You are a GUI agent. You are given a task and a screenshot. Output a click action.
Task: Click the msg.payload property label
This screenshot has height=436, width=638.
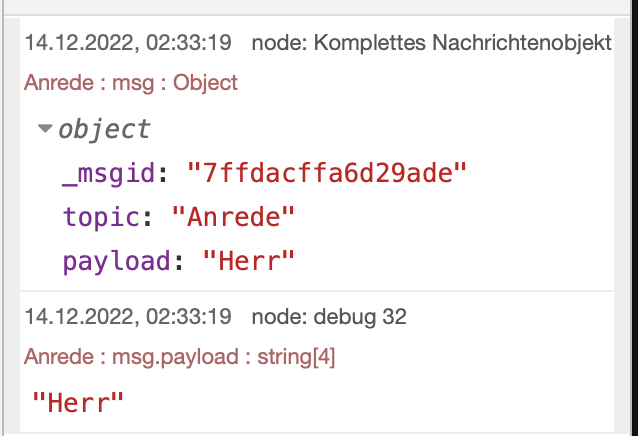click(157, 356)
